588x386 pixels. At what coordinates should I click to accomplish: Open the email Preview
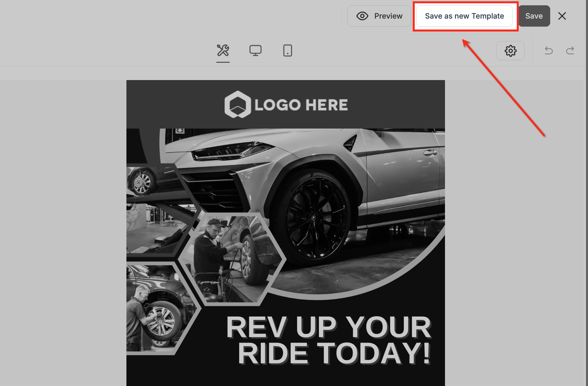click(379, 16)
